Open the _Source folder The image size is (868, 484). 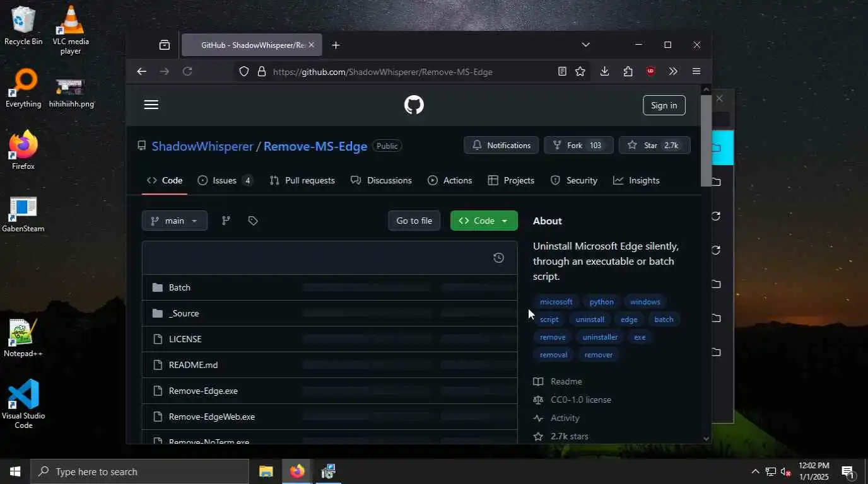(x=184, y=313)
